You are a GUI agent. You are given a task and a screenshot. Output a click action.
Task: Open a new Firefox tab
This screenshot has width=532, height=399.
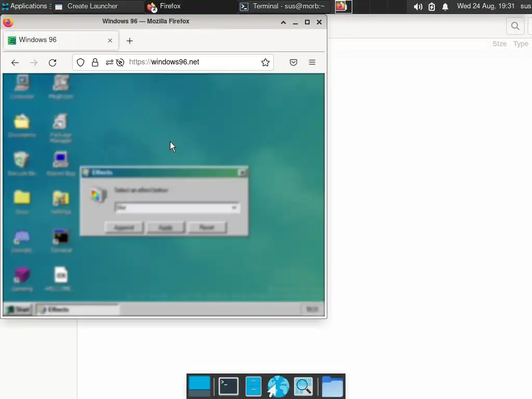point(129,41)
